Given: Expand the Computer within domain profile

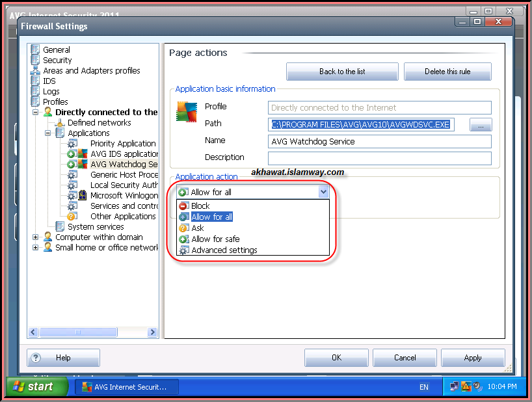Looking at the screenshot, I should click(35, 237).
